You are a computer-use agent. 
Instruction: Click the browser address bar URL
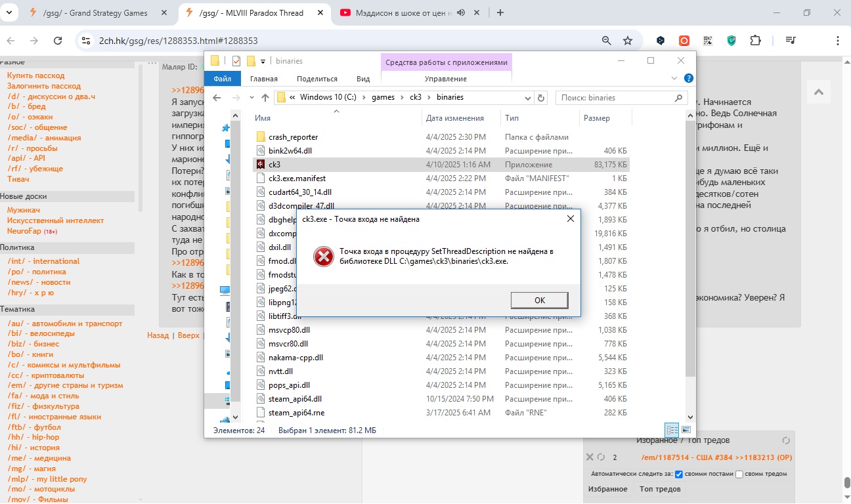click(x=179, y=41)
